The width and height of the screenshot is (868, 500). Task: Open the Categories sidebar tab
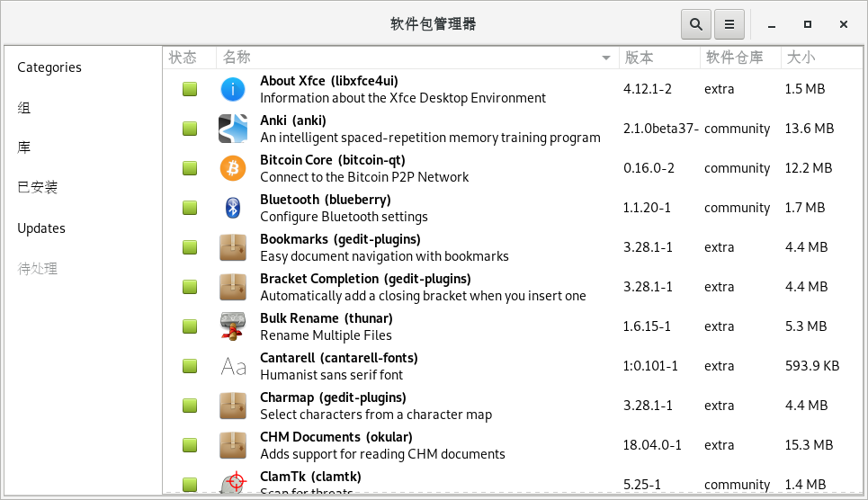point(49,67)
